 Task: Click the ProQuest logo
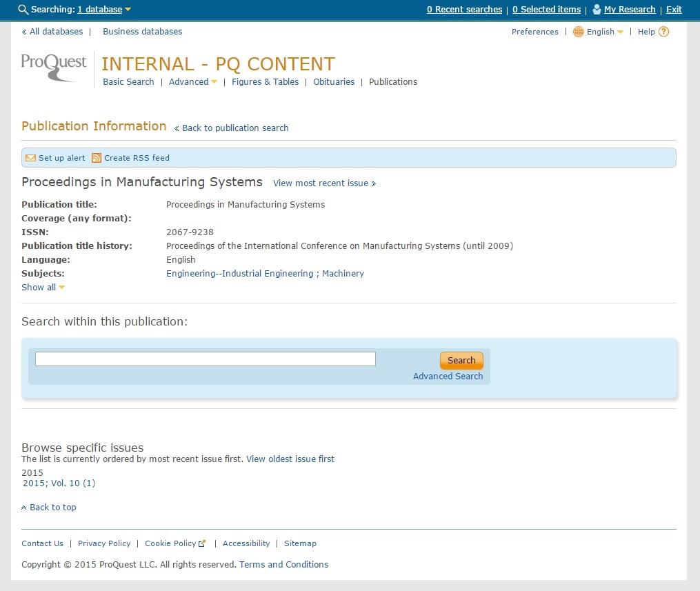[54, 68]
